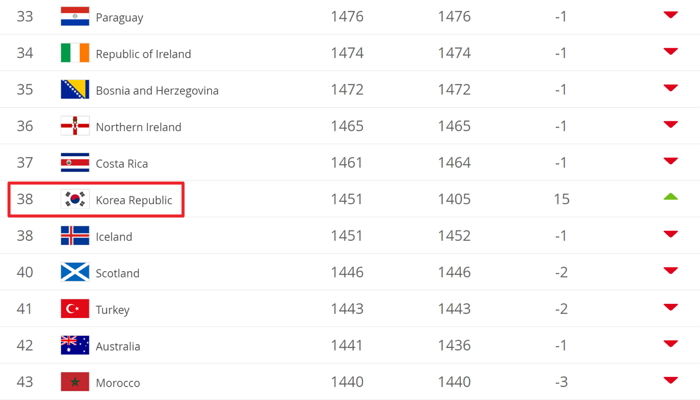Viewport: 700px width, 400px height.
Task: Click the Morocco flag icon
Action: tap(75, 382)
